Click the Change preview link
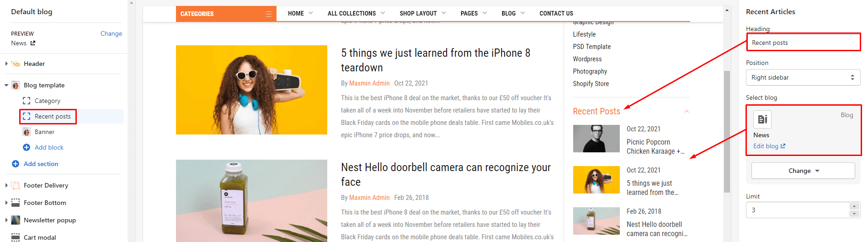The width and height of the screenshot is (868, 242). pyautogui.click(x=111, y=33)
